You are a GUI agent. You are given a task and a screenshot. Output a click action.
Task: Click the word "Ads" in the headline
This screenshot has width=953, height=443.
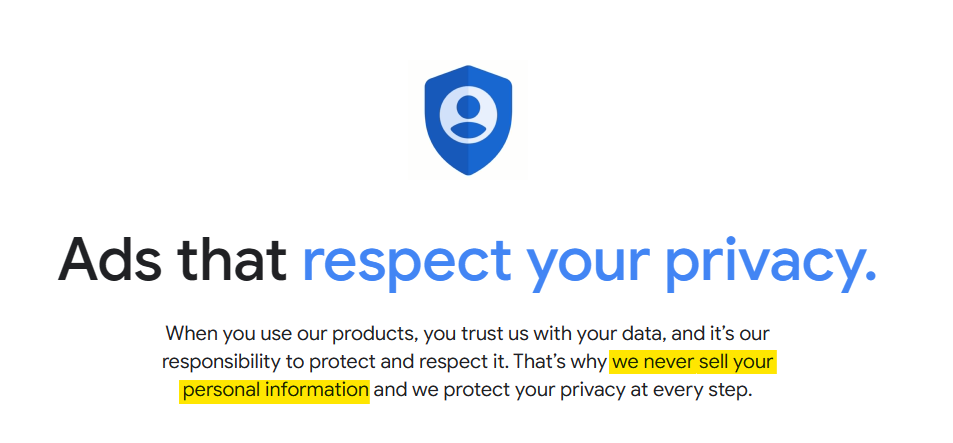110,260
